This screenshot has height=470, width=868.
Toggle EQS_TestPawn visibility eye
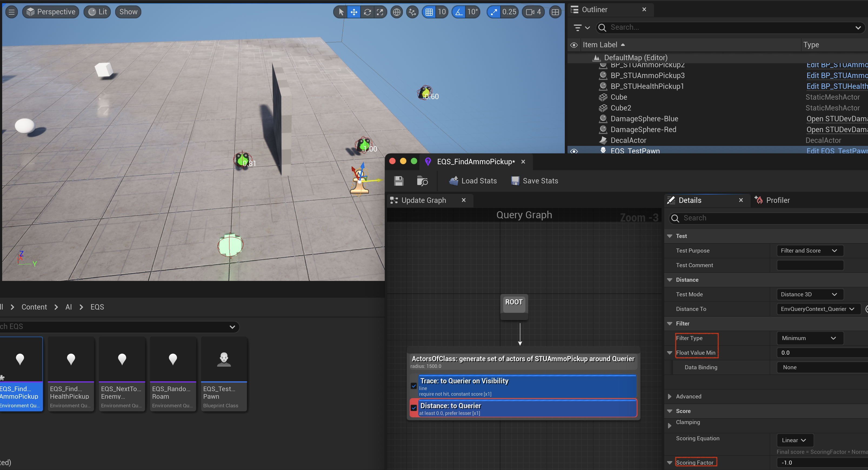[574, 151]
